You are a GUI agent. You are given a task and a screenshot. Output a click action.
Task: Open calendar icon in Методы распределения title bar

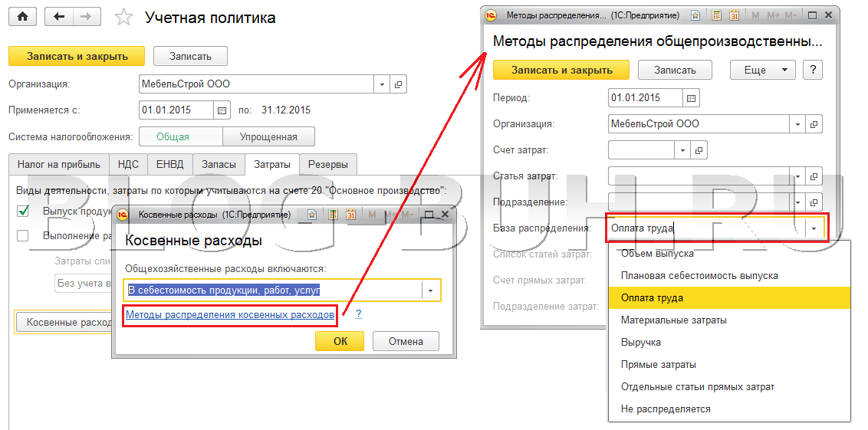[x=733, y=15]
